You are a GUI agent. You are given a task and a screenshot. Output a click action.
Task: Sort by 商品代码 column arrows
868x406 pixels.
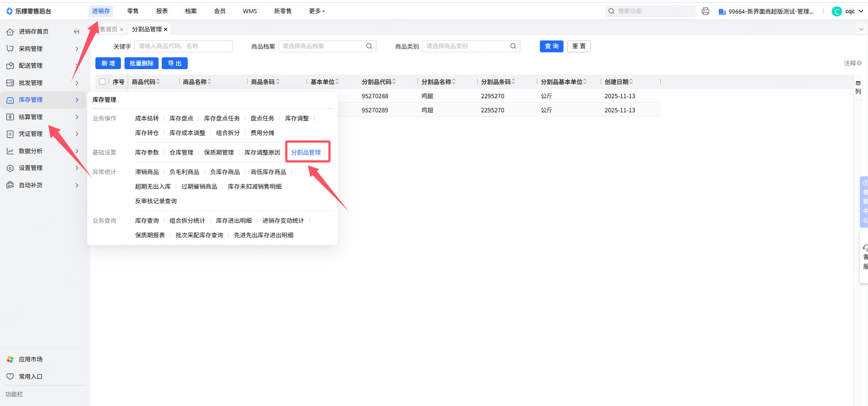coord(158,82)
